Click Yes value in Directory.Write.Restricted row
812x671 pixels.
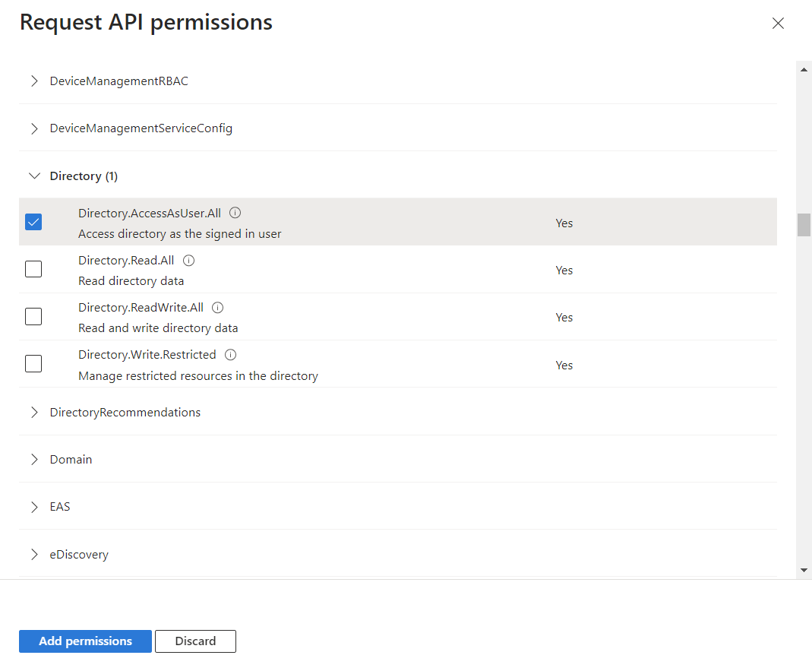click(564, 366)
